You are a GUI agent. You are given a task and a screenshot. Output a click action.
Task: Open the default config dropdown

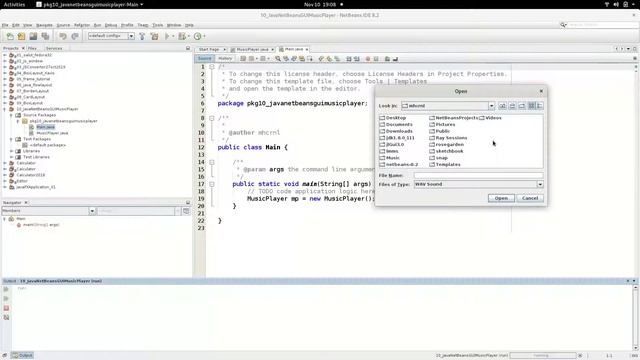[131, 36]
